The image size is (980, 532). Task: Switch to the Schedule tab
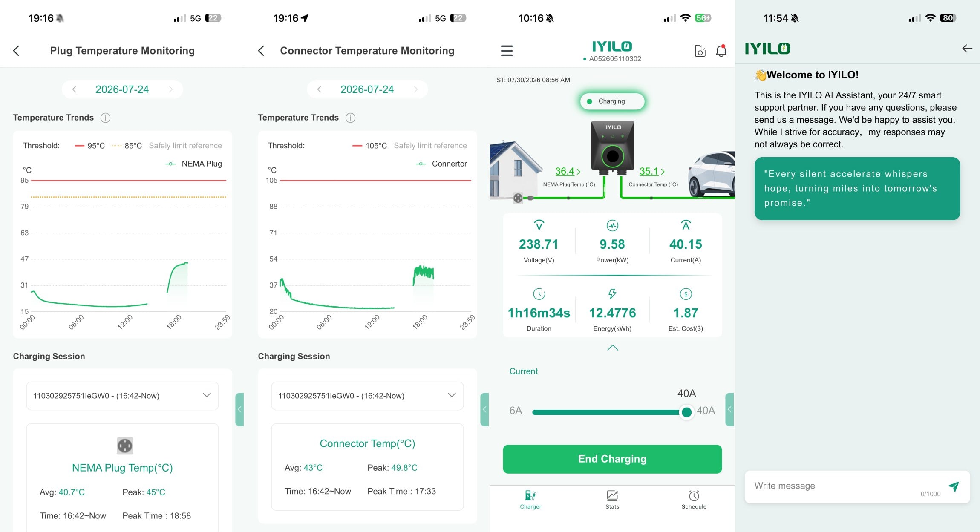[694, 500]
